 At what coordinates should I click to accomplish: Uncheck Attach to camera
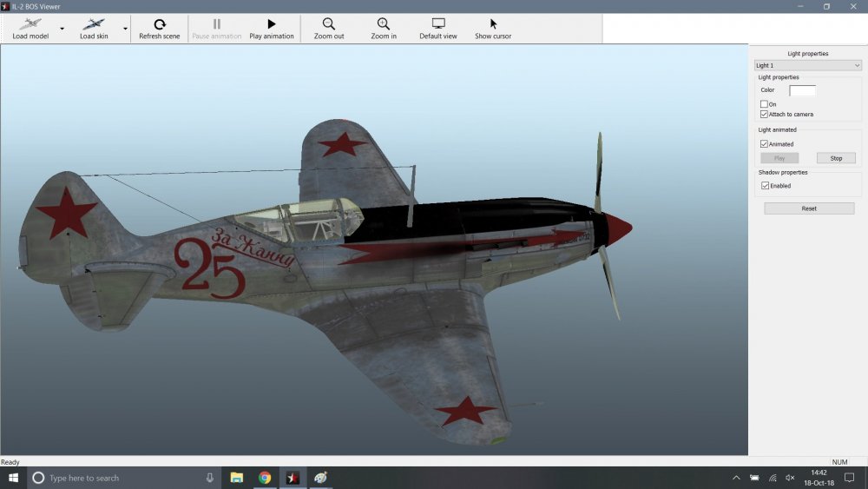pos(764,114)
